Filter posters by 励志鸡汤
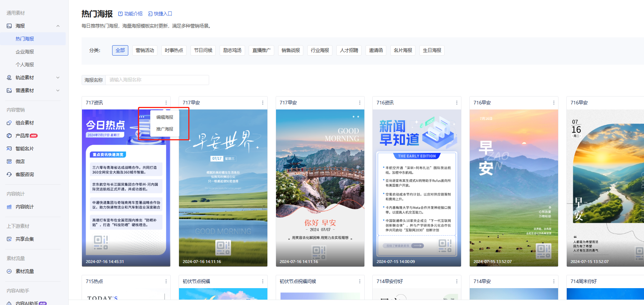644x305 pixels. pyautogui.click(x=232, y=50)
